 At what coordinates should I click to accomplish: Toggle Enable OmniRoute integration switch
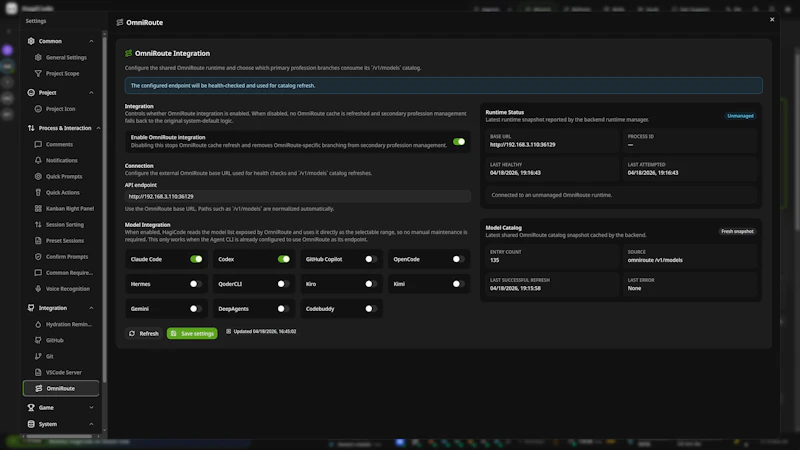459,141
